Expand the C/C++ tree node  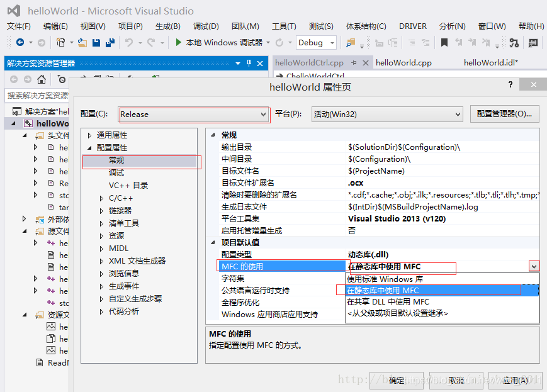101,198
